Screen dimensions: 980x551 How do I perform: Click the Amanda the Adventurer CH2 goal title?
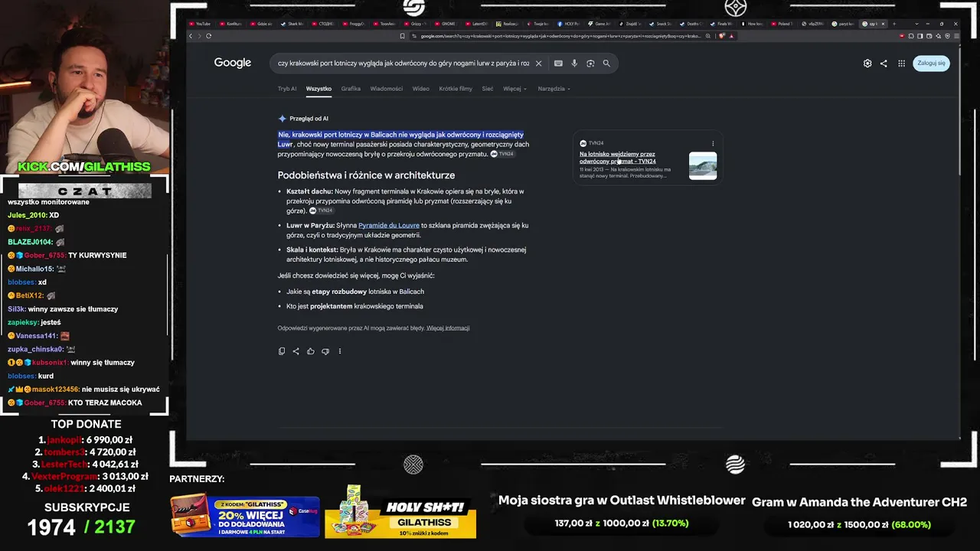tap(860, 503)
